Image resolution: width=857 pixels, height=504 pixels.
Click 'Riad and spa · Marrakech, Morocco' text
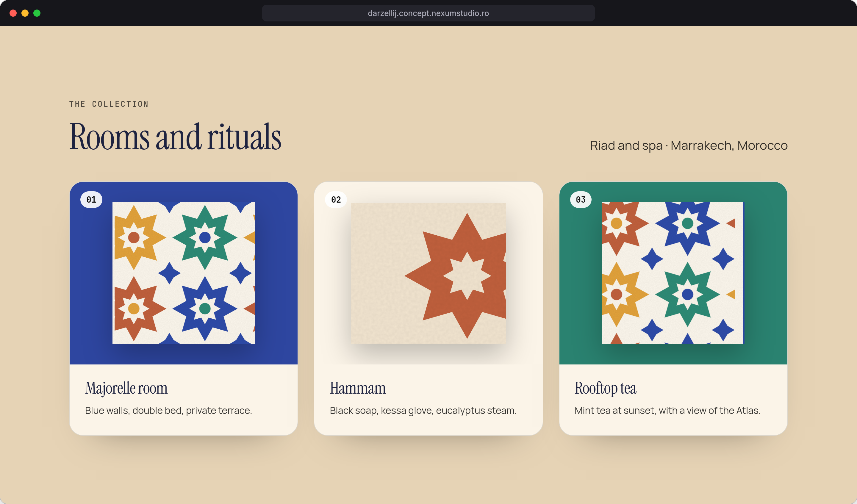pos(689,145)
